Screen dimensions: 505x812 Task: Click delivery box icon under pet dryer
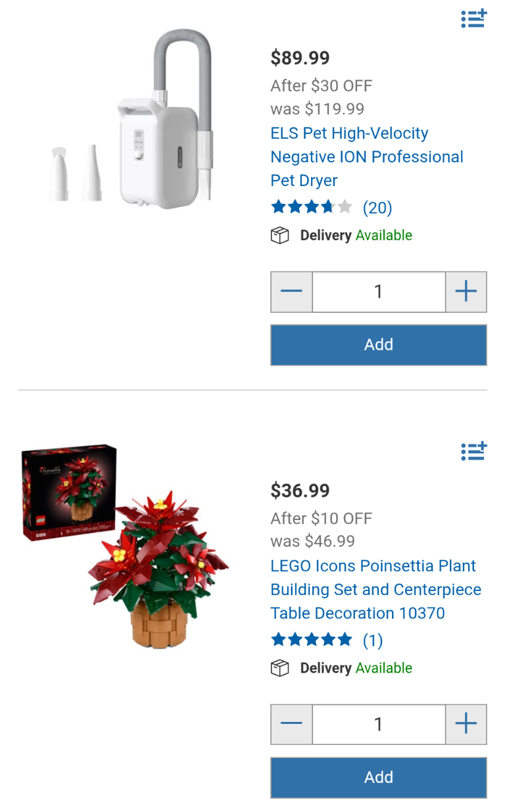(280, 235)
